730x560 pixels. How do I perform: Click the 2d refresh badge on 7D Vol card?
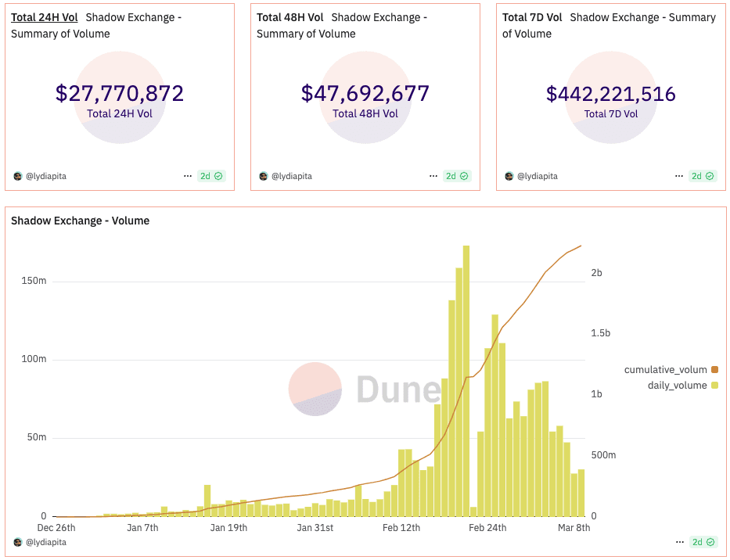703,176
